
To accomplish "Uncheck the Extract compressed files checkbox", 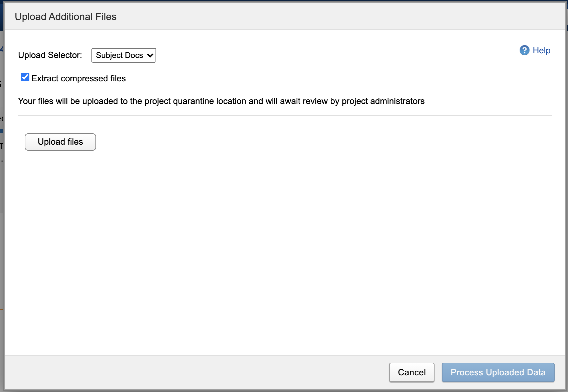I will coord(25,77).
